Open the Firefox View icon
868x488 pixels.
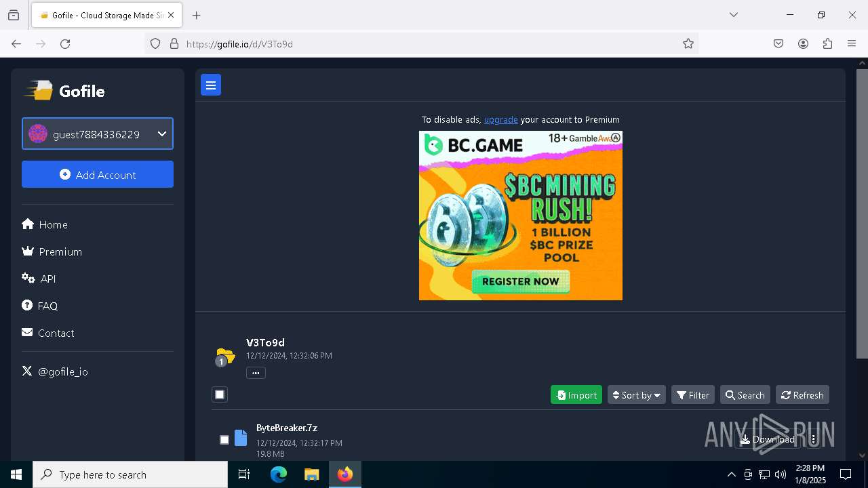tap(14, 15)
